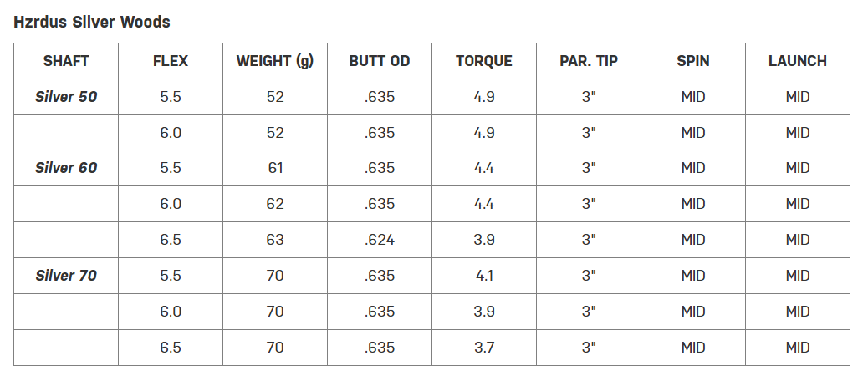Select the 3.9 torque in .624 butt row
This screenshot has width=868, height=381.
(x=484, y=240)
